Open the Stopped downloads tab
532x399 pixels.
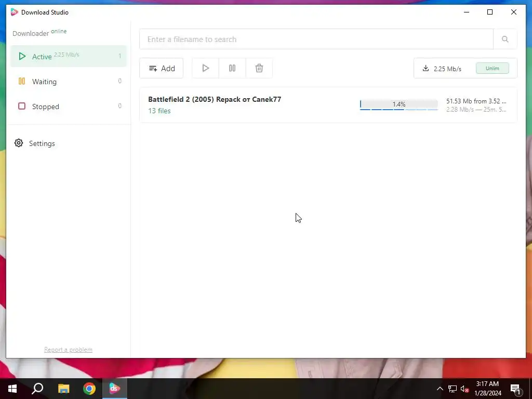(x=69, y=106)
